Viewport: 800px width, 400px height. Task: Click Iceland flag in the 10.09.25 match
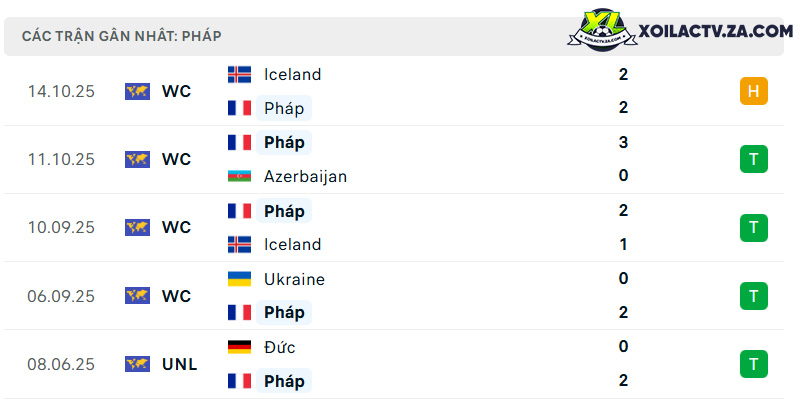coord(239,244)
